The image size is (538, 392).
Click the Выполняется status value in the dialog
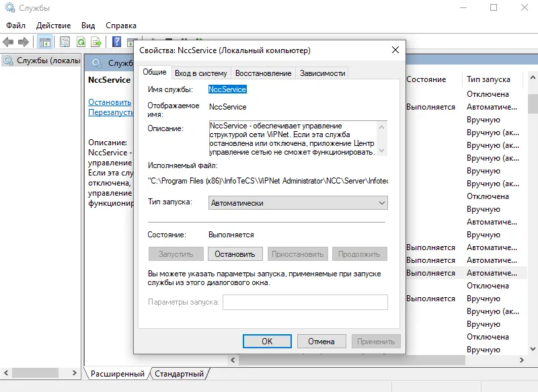tap(231, 235)
